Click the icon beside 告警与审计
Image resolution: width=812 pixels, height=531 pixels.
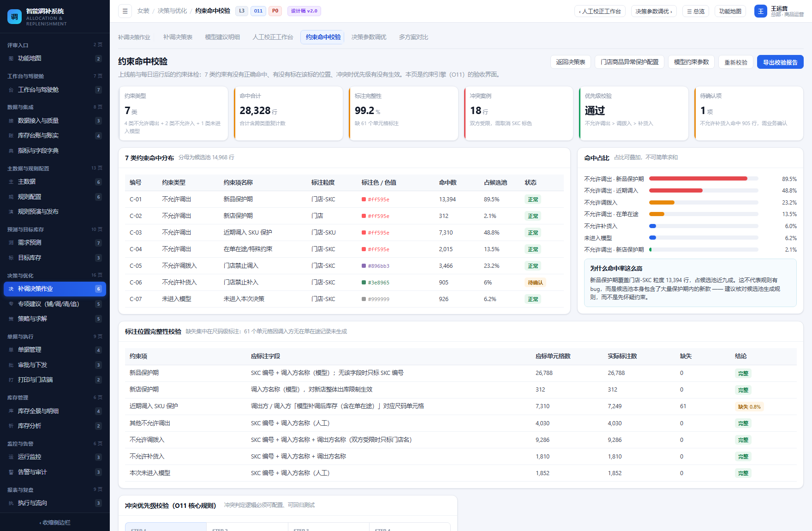pos(11,472)
